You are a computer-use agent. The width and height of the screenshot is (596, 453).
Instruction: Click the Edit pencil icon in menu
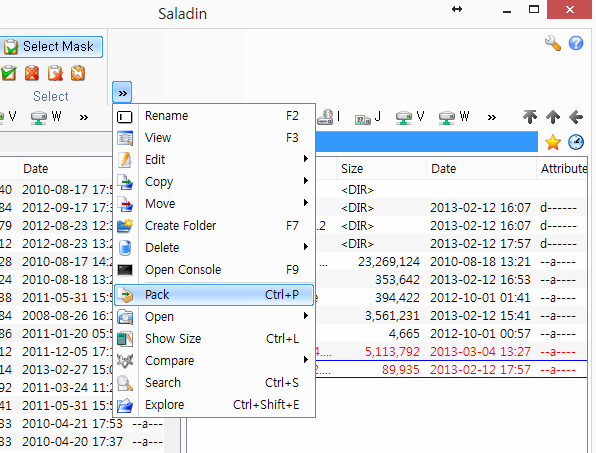coord(125,160)
